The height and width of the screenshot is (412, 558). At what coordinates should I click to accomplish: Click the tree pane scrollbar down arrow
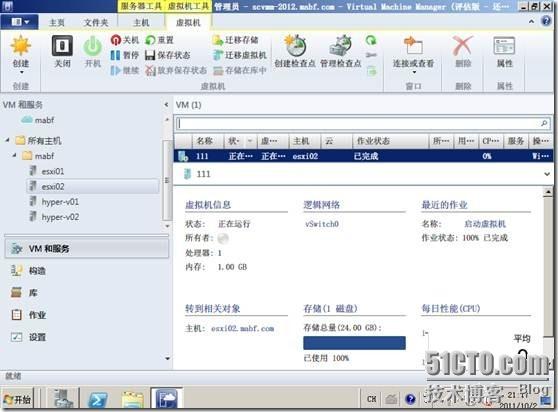coord(167,226)
